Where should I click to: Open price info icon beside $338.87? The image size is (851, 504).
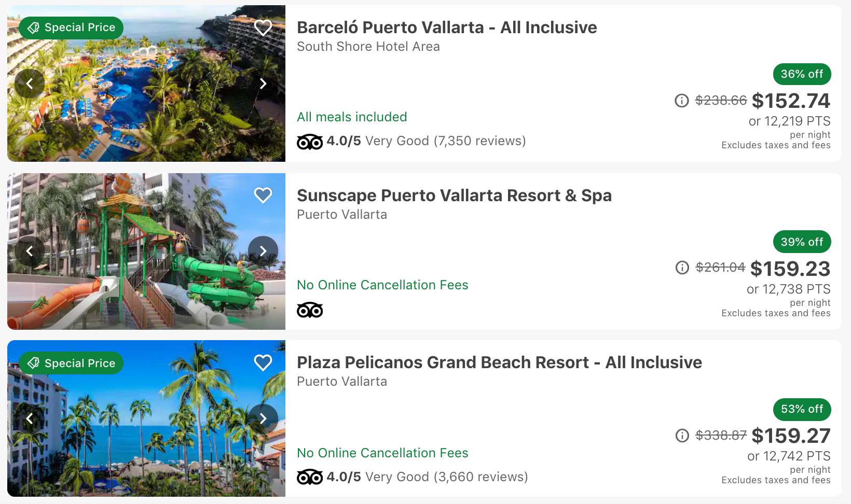tap(682, 436)
